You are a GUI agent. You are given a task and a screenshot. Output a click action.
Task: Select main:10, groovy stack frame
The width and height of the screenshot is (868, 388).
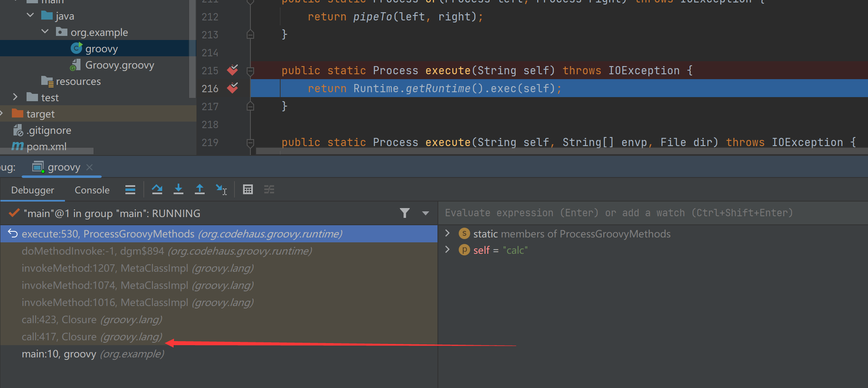[x=93, y=354]
